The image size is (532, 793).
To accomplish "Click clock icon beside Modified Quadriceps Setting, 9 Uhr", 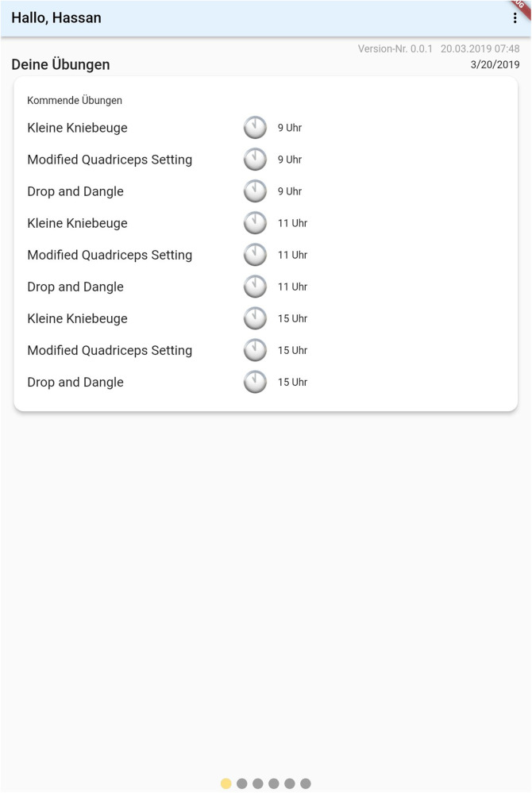I will (256, 160).
